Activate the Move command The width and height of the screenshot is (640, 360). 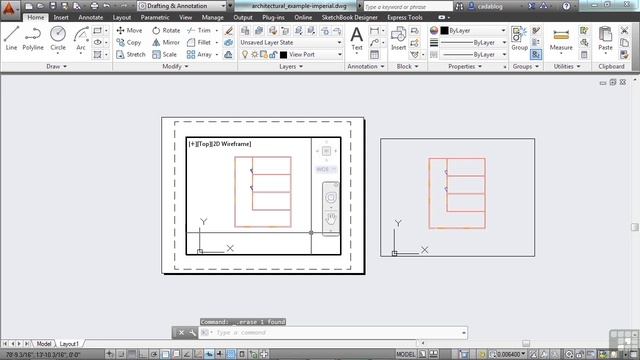click(129, 30)
